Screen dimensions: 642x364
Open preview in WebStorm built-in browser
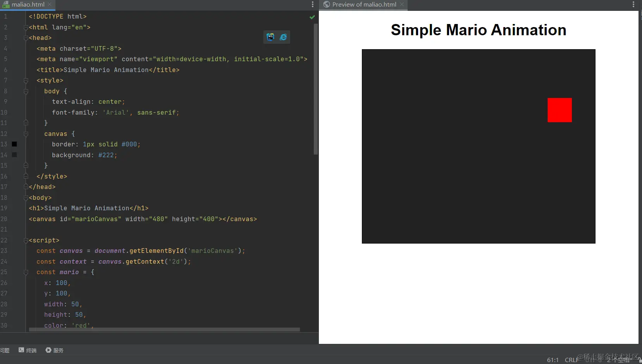270,37
